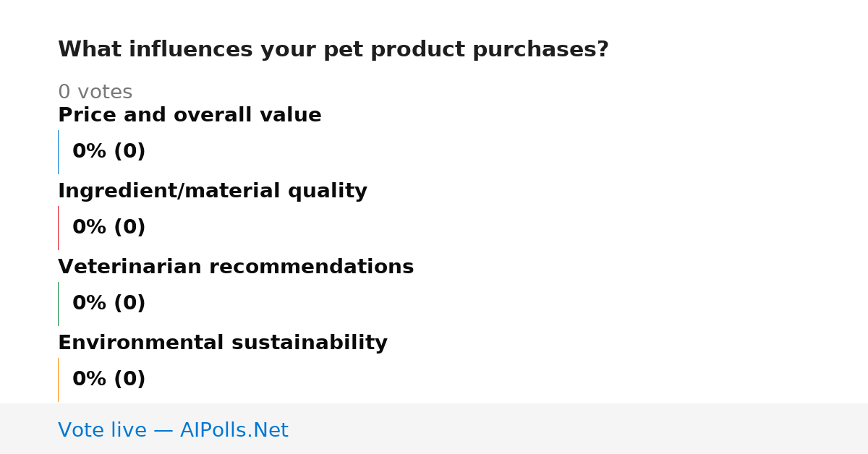
Task: Click 0% (0) result under Ingredient/material quality
Action: (109, 228)
